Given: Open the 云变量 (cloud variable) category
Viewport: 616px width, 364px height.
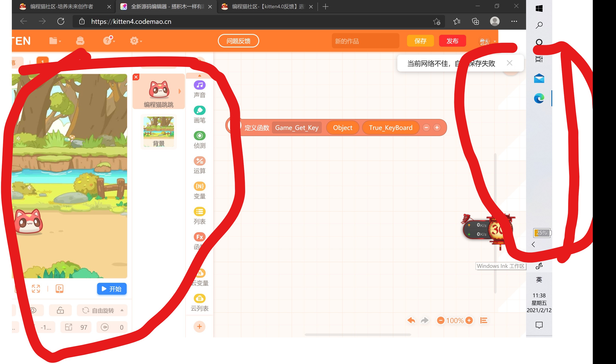Looking at the screenshot, I should (200, 277).
